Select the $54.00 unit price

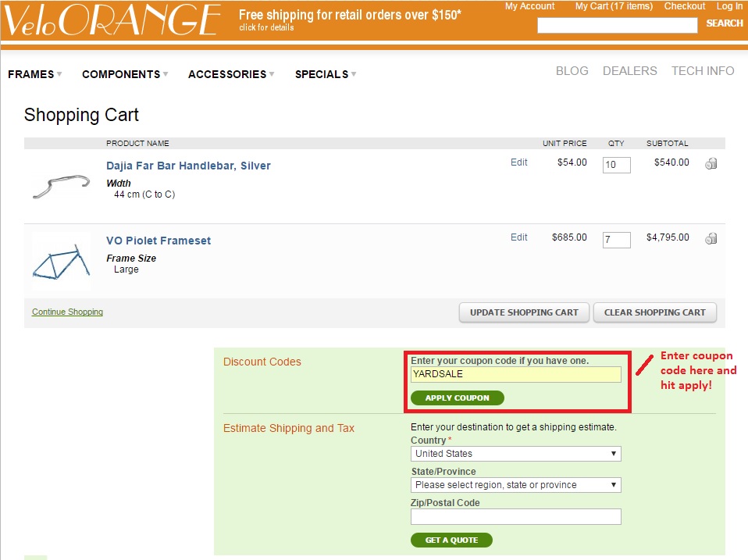click(x=572, y=162)
